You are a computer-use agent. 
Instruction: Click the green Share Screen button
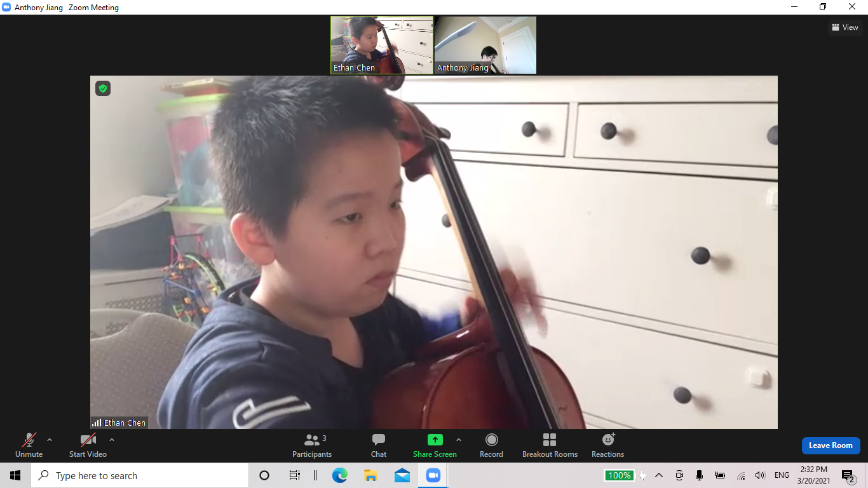tap(435, 445)
